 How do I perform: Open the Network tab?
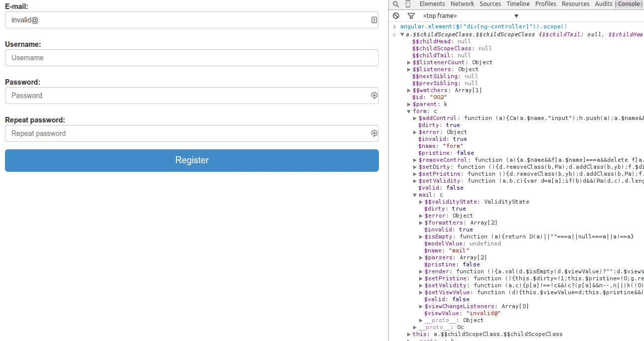(462, 4)
